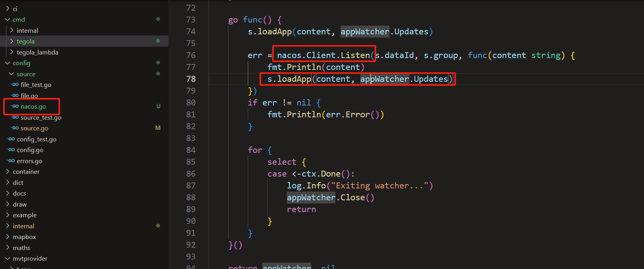Screen dimensions: 644x269
Task: Select the docs folder
Action: coord(19,193)
